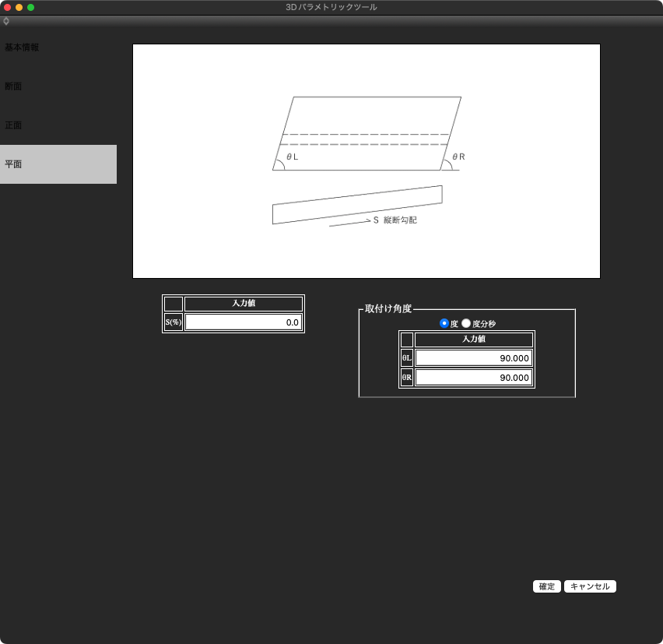Click the small diamond icon under title bar
The height and width of the screenshot is (644, 663).
(x=6, y=21)
